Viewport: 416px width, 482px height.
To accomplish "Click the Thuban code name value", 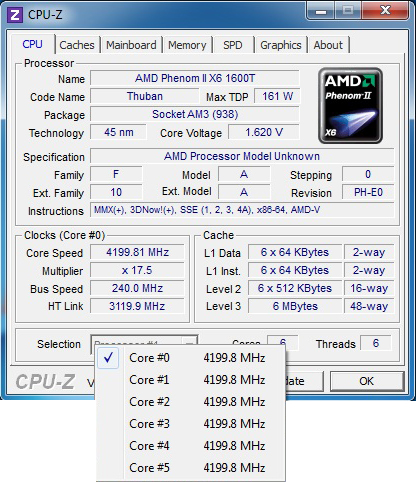I will click(145, 96).
